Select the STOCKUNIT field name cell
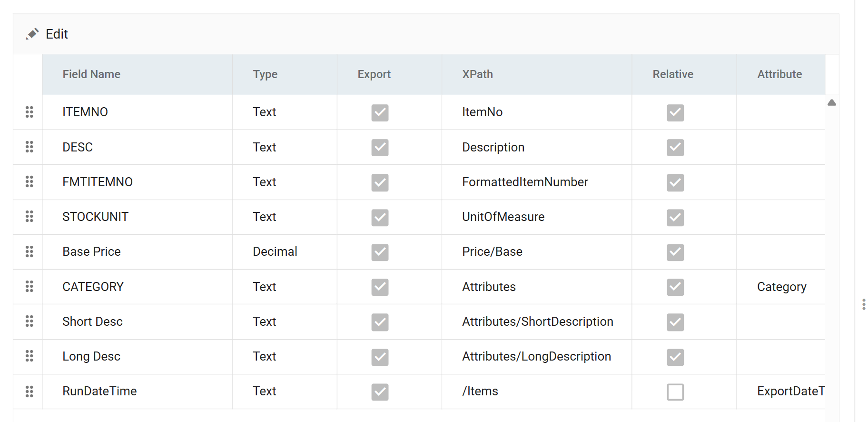The width and height of the screenshot is (868, 422). (137, 217)
